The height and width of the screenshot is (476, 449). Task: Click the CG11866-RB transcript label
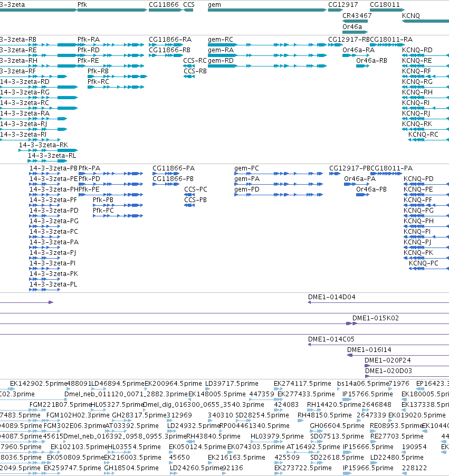tap(169, 50)
